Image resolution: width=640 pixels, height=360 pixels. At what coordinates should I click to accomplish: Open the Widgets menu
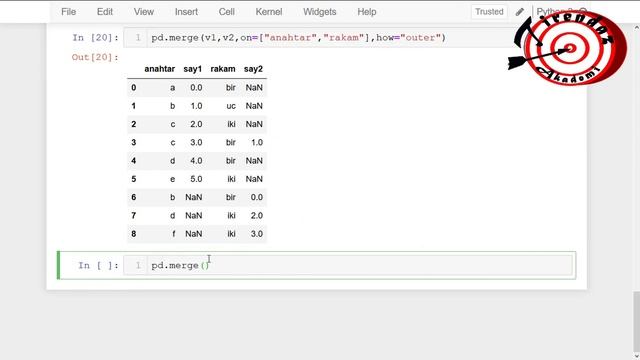pyautogui.click(x=320, y=12)
